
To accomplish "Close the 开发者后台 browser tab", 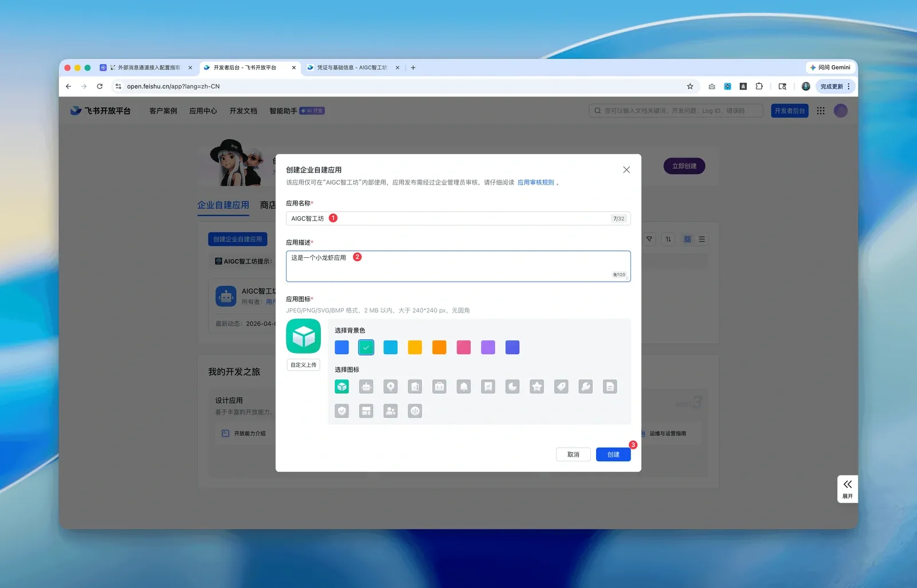I will [x=294, y=68].
